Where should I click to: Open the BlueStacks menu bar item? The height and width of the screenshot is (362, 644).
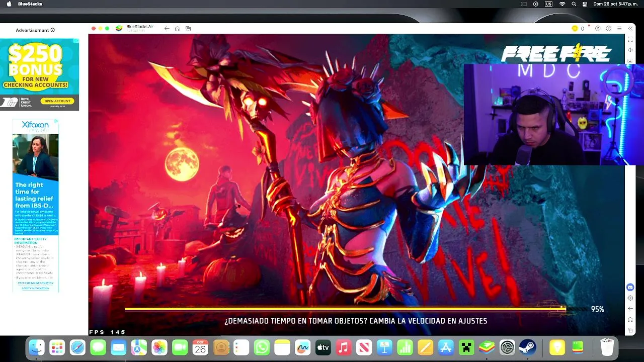click(30, 4)
